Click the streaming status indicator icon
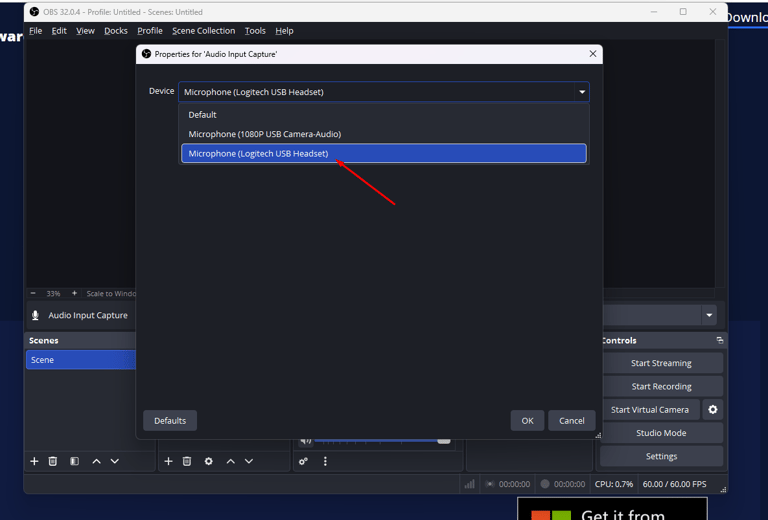Screen dimensions: 768x520 tap(489, 484)
